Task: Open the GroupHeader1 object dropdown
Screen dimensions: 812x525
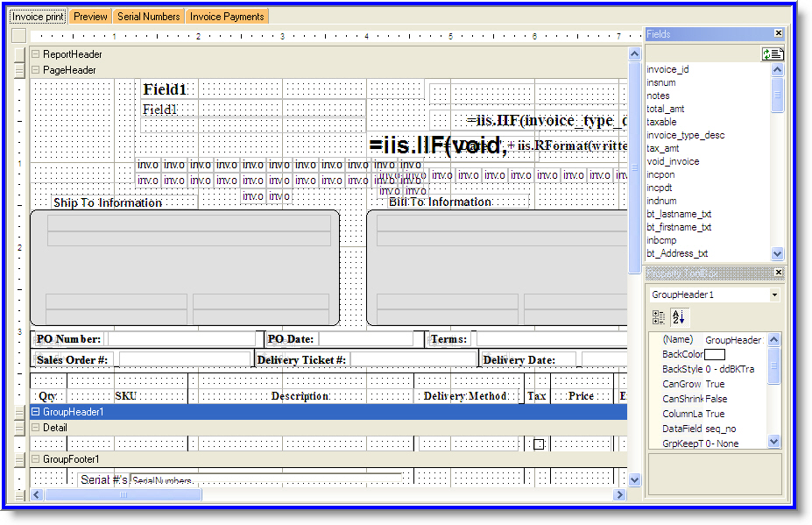Action: (774, 295)
